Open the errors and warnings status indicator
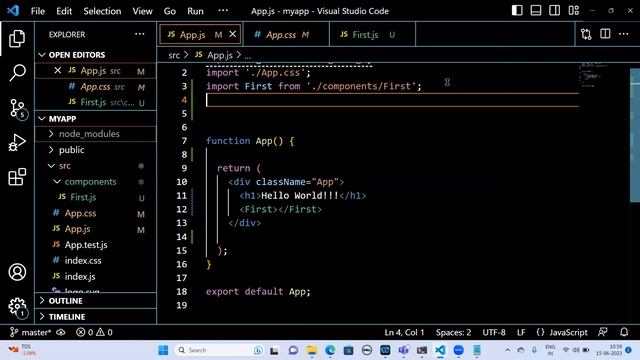The image size is (640, 360). [x=94, y=332]
